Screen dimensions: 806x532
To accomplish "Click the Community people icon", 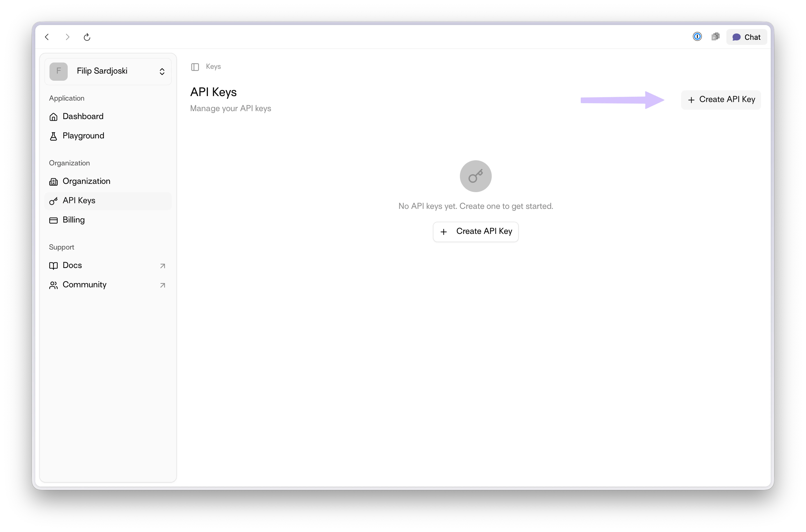I will pos(53,285).
